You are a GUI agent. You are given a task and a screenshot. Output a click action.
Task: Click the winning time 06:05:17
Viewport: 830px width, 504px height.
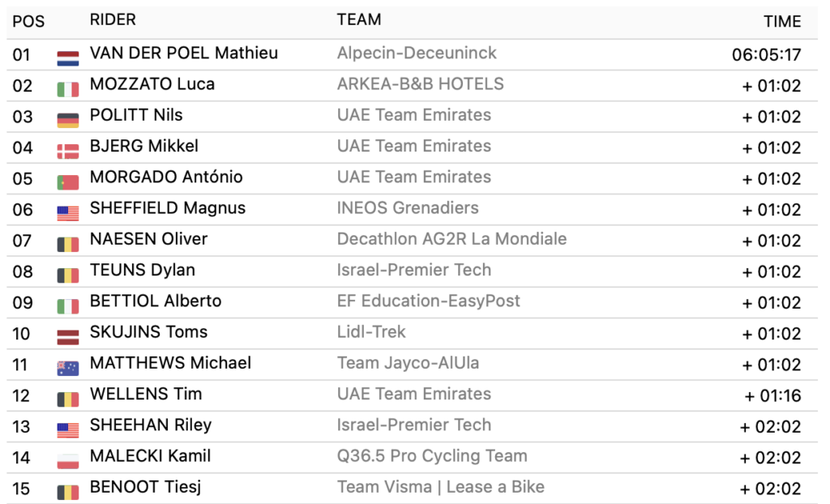pyautogui.click(x=766, y=55)
